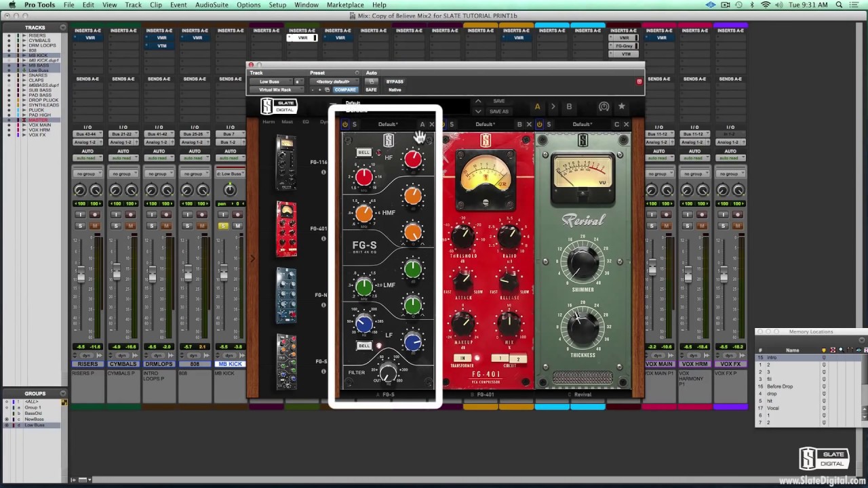Click previous setting minus button in Preset section
This screenshot has width=868, height=488.
pyautogui.click(x=313, y=89)
